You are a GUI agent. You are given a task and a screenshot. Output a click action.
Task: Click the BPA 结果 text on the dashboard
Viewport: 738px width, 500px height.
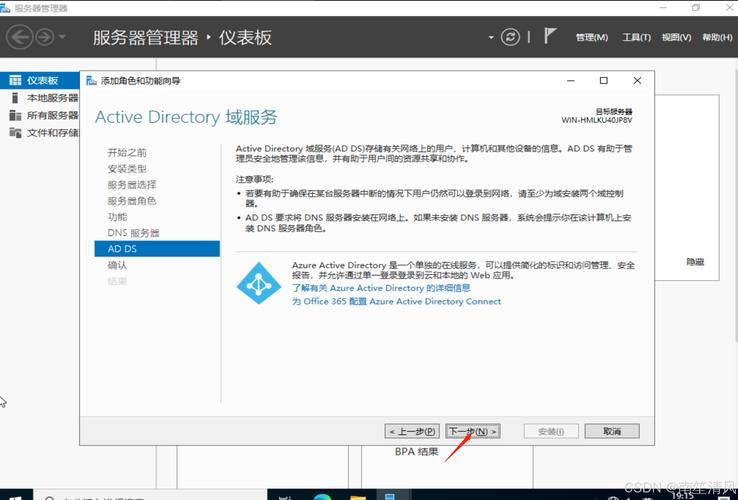point(417,452)
